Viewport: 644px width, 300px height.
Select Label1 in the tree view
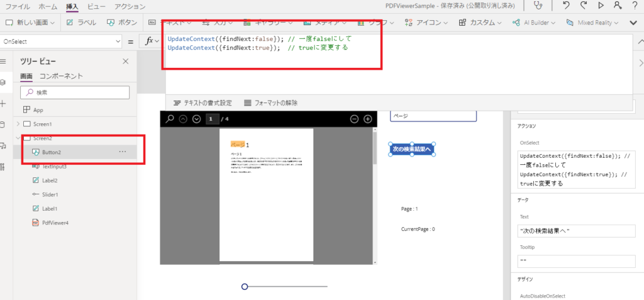(50, 208)
